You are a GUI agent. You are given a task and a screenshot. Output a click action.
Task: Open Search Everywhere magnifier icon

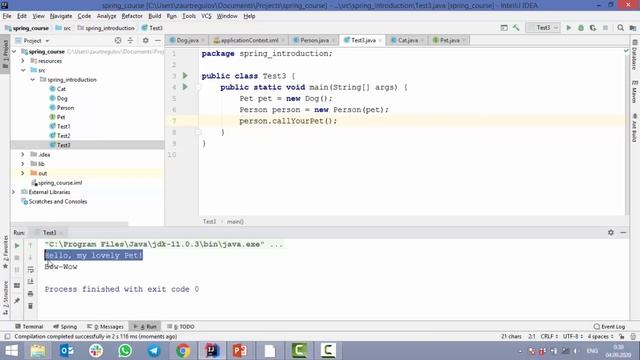[x=620, y=28]
